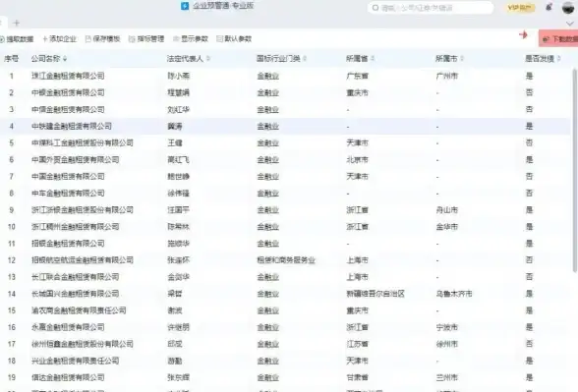Click the 默认参数 toolbar option
The height and width of the screenshot is (392, 578).
234,39
